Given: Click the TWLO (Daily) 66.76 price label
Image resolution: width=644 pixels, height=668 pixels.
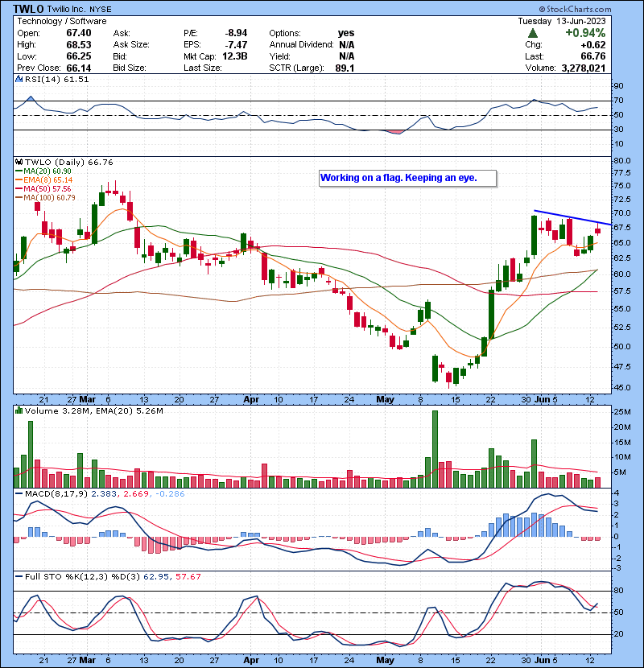Looking at the screenshot, I should (69, 163).
